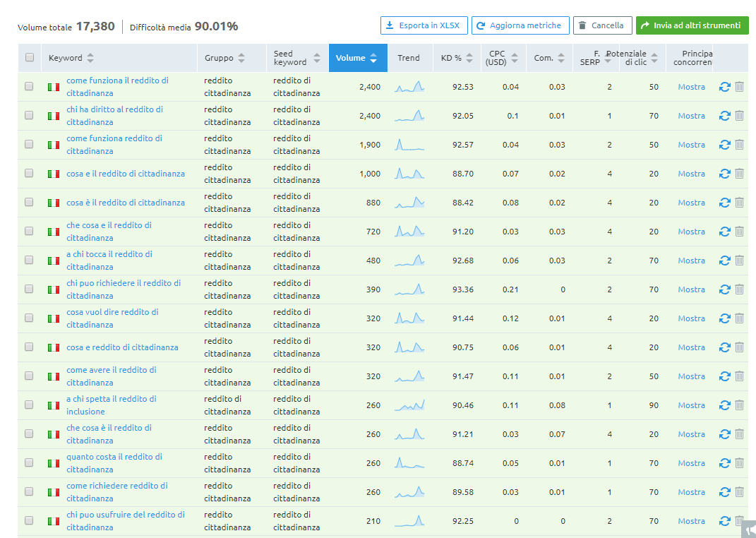Image resolution: width=756 pixels, height=538 pixels.
Task: Refresh metrics for 'quanto costa il reddito' row
Action: [725, 462]
